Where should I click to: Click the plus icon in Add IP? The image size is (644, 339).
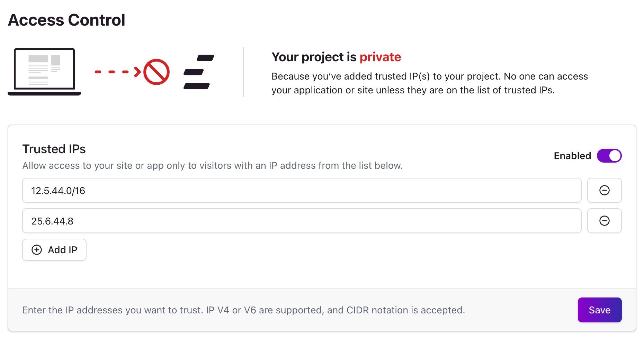[x=37, y=250]
